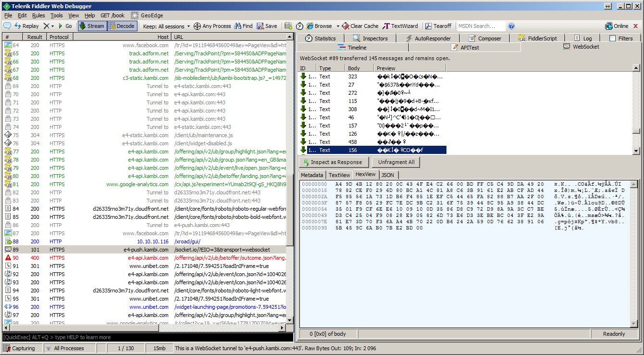Screen dimensions: 644x355
Task: Click green arrow of 156-byte message
Action: (303, 150)
